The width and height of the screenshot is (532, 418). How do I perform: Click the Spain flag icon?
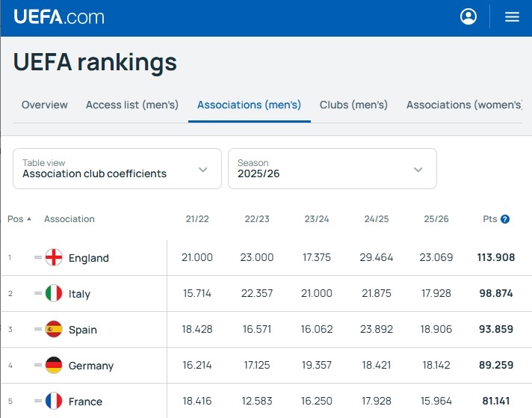(x=54, y=329)
